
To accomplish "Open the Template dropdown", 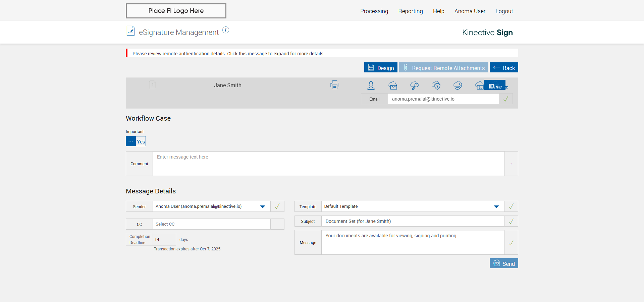I will [x=496, y=206].
